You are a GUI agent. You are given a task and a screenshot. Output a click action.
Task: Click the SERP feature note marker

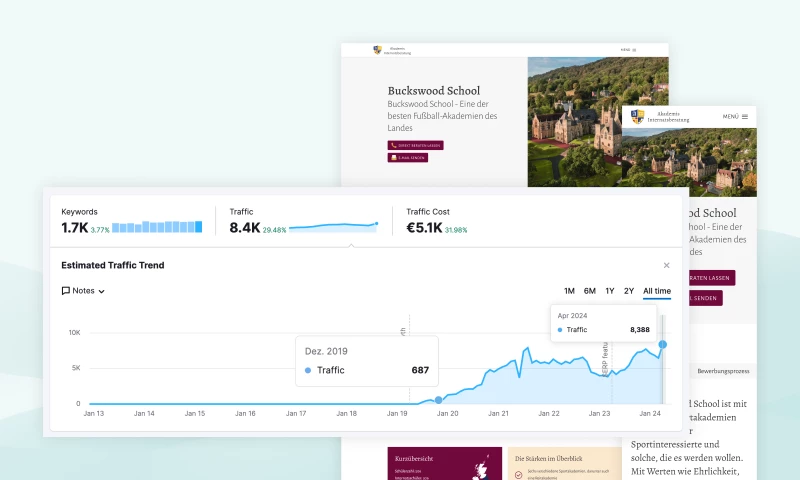point(605,359)
